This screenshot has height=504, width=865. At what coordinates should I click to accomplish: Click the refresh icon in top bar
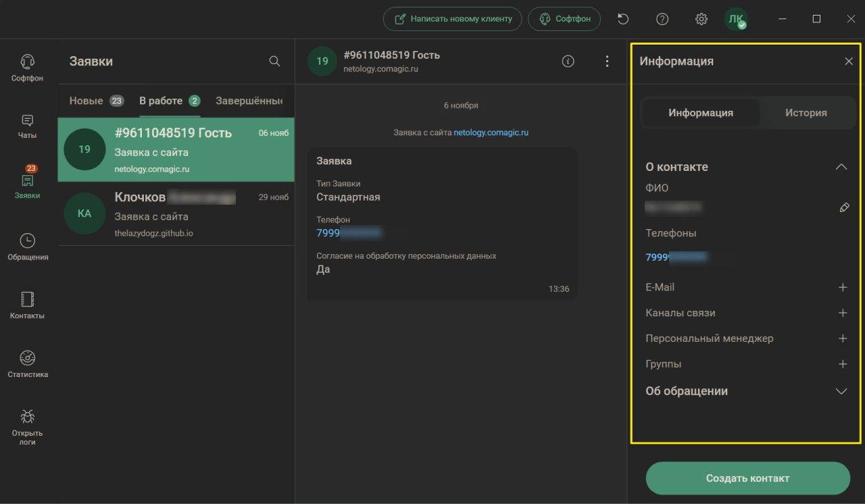click(623, 19)
